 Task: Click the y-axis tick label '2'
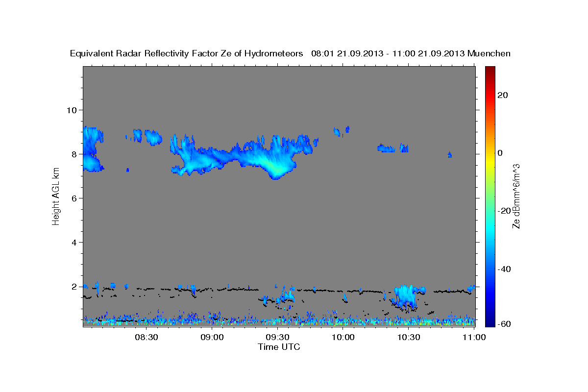pos(74,287)
